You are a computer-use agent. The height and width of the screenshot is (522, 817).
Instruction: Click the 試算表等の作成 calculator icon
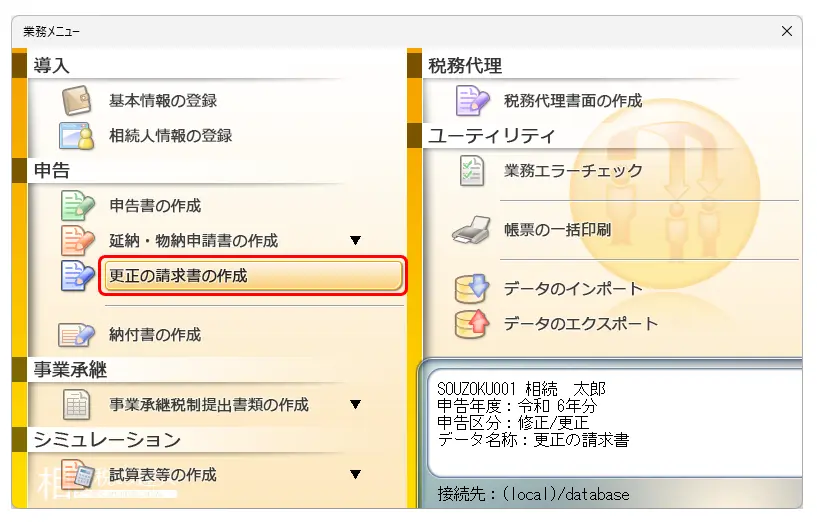point(77,475)
